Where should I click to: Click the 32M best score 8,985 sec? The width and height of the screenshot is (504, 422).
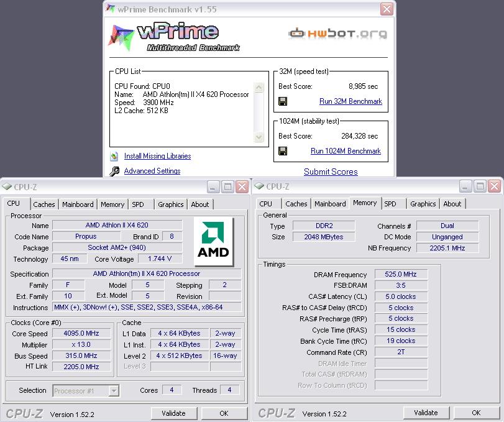363,86
